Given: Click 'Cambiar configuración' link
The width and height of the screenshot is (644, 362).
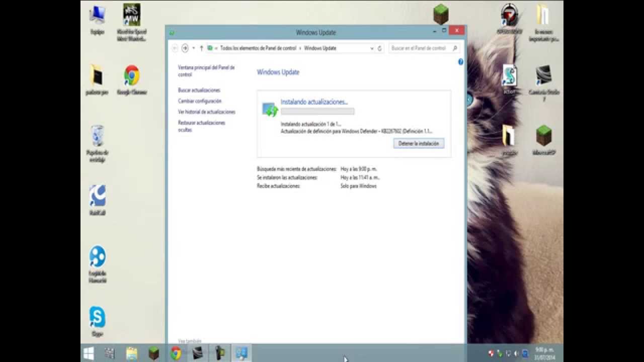Looking at the screenshot, I should click(200, 101).
